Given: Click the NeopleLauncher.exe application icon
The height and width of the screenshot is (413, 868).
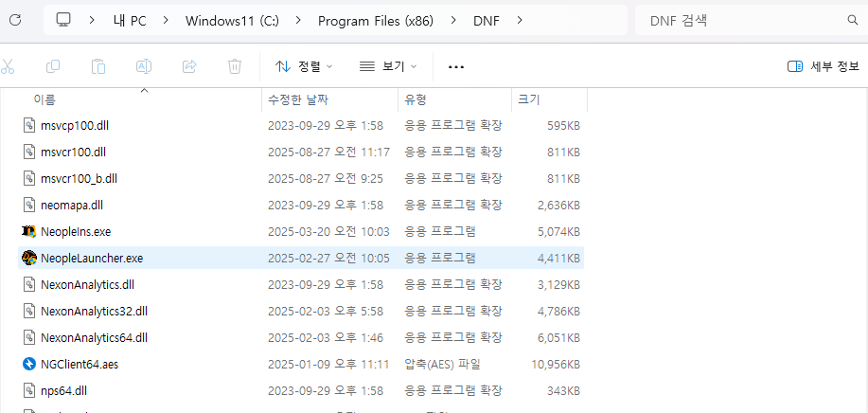Looking at the screenshot, I should pyautogui.click(x=28, y=258).
